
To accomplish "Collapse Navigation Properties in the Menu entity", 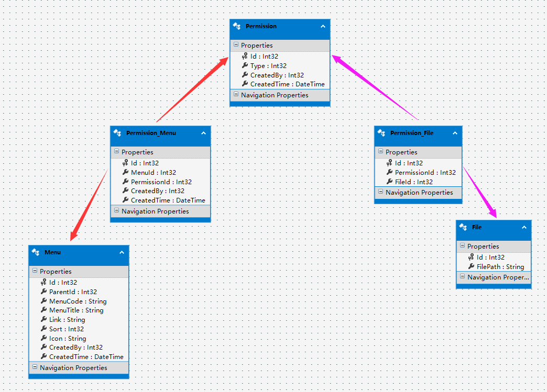I will tap(35, 367).
